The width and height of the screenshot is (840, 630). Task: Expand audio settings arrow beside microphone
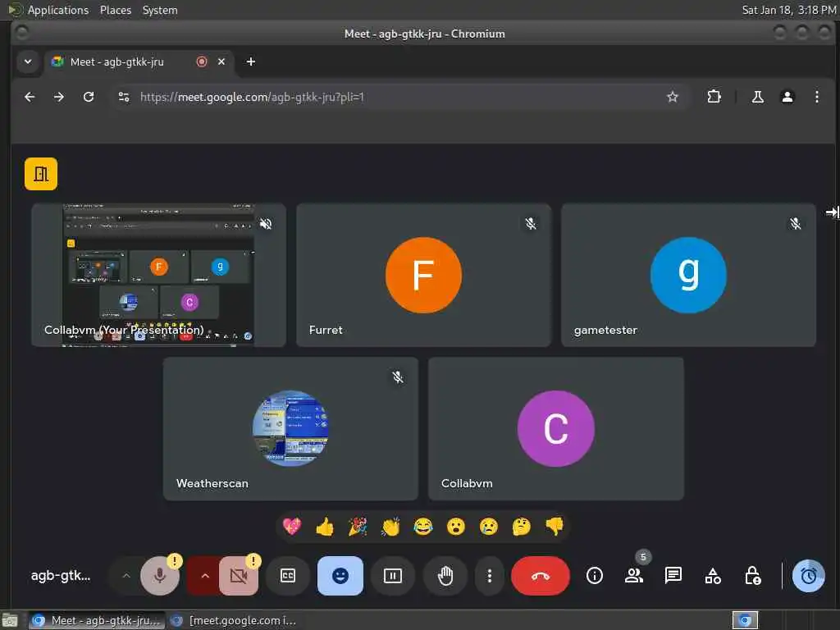126,576
